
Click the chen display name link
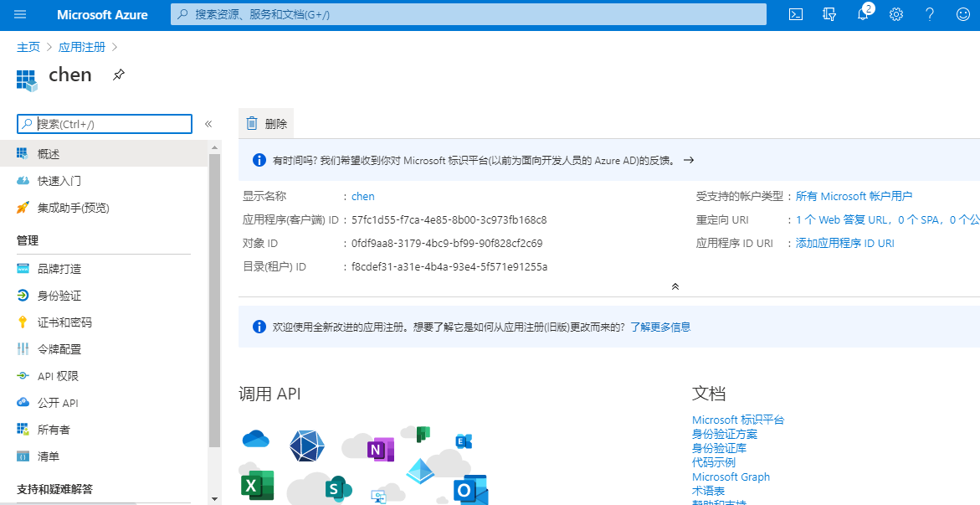[363, 197]
